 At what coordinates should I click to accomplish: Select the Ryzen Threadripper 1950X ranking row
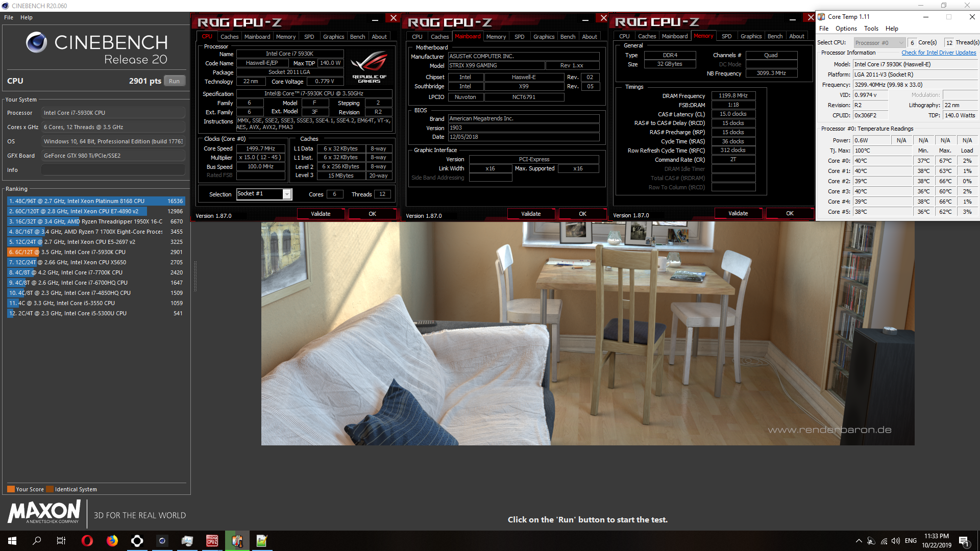tap(95, 221)
